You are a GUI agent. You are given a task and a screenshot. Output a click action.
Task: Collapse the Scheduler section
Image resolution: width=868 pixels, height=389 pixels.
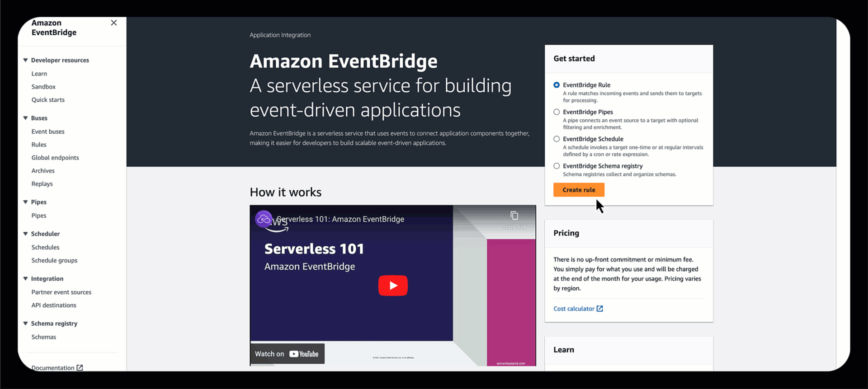[x=25, y=234]
